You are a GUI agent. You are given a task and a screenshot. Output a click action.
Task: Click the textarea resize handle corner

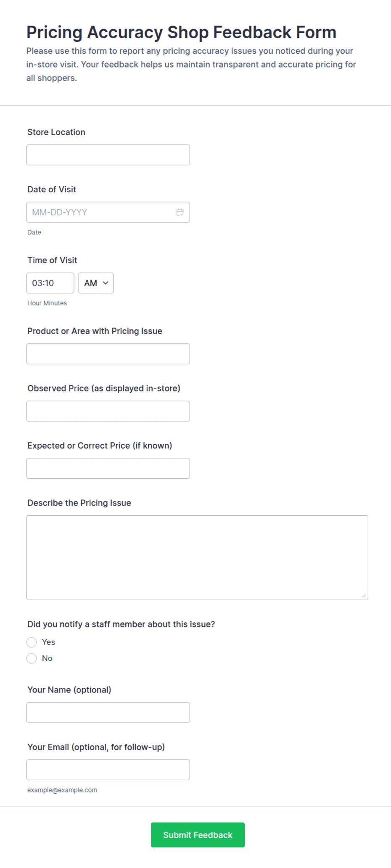coord(364,595)
